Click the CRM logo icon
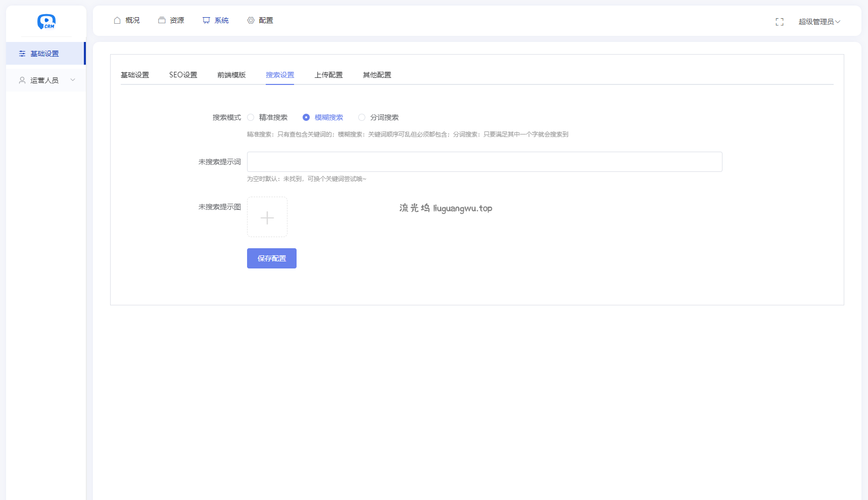 (x=46, y=21)
